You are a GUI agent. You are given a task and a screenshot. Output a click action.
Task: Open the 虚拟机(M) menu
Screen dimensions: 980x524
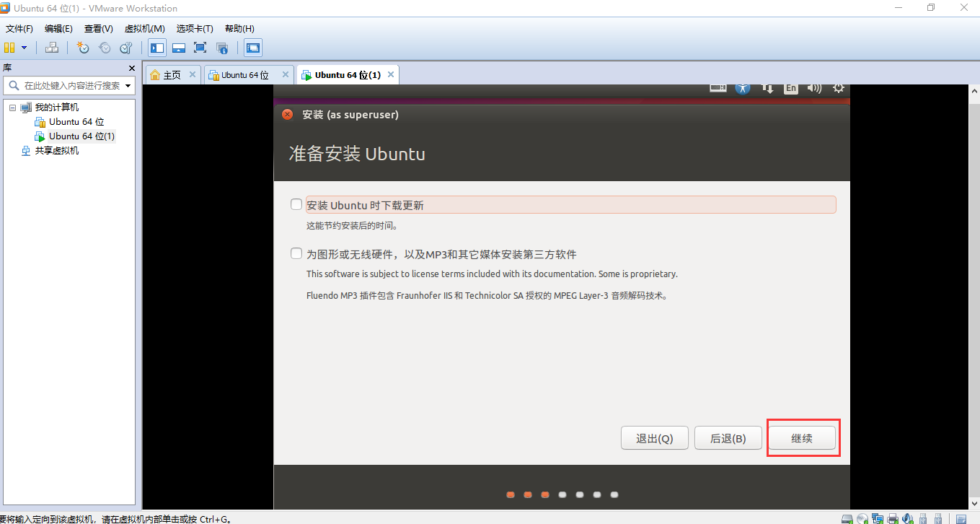[145, 29]
